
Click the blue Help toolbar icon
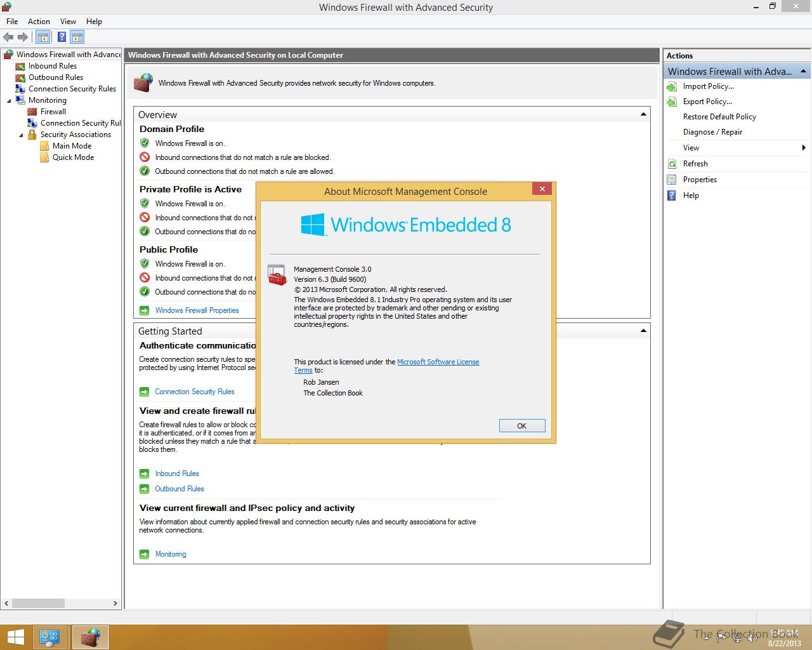62,37
